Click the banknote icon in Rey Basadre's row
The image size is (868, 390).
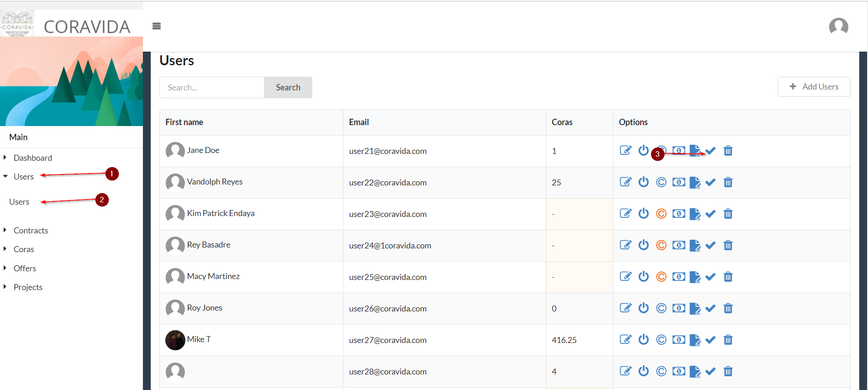click(x=679, y=245)
